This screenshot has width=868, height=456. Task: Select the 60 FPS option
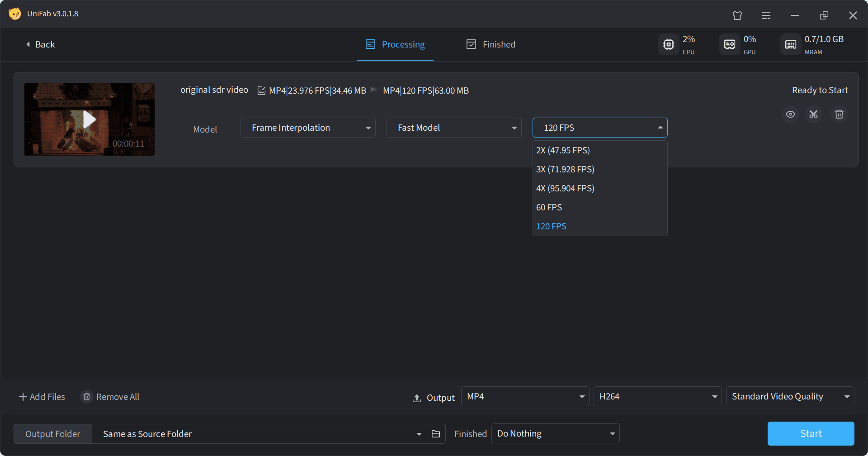click(x=600, y=207)
